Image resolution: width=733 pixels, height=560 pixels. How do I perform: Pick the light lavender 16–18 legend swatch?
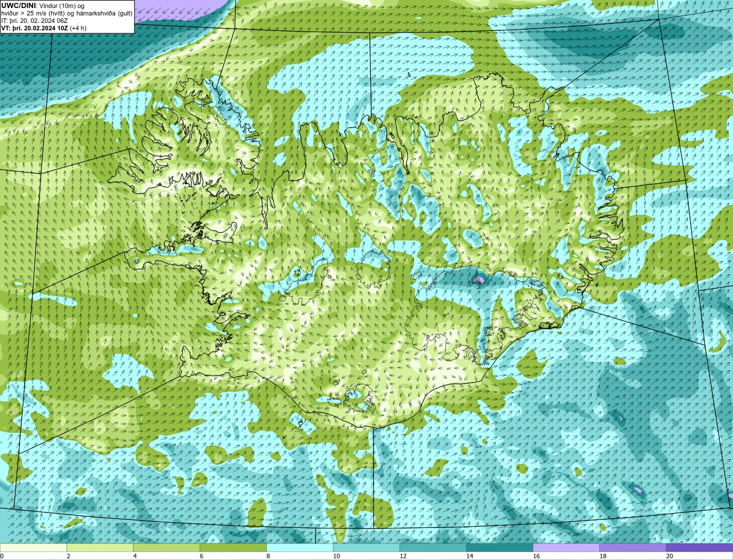pyautogui.click(x=566, y=547)
